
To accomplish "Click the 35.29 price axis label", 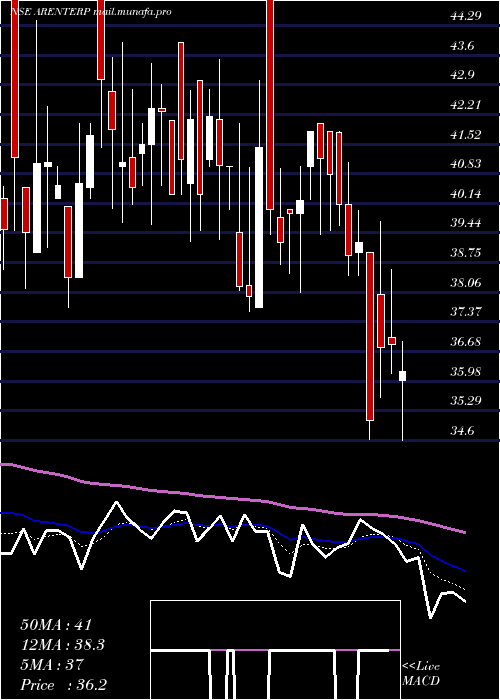I will pyautogui.click(x=466, y=400).
